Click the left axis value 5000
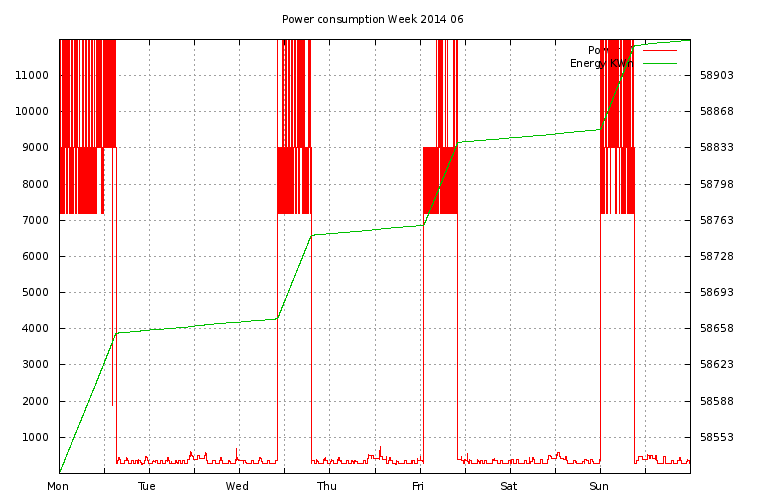The width and height of the screenshot is (768, 500). (35, 292)
